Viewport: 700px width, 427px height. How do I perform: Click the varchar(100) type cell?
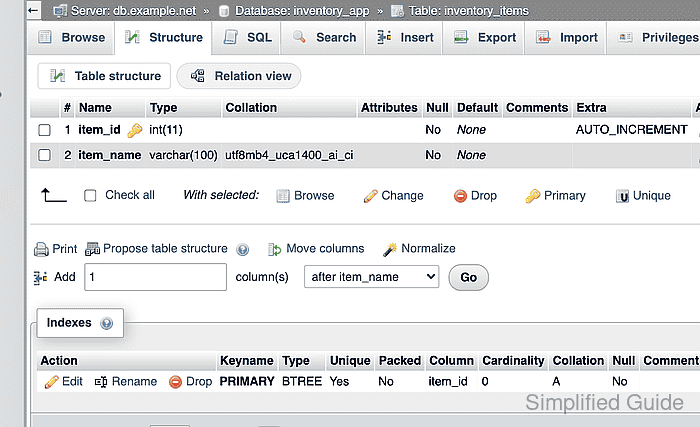[x=183, y=155]
